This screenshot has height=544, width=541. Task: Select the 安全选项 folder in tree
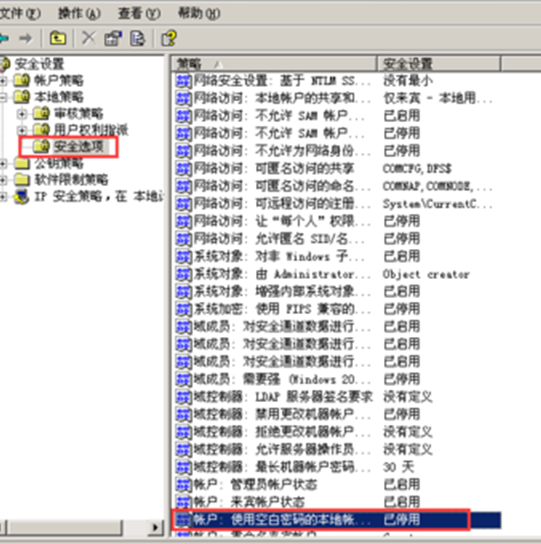pos(69,146)
